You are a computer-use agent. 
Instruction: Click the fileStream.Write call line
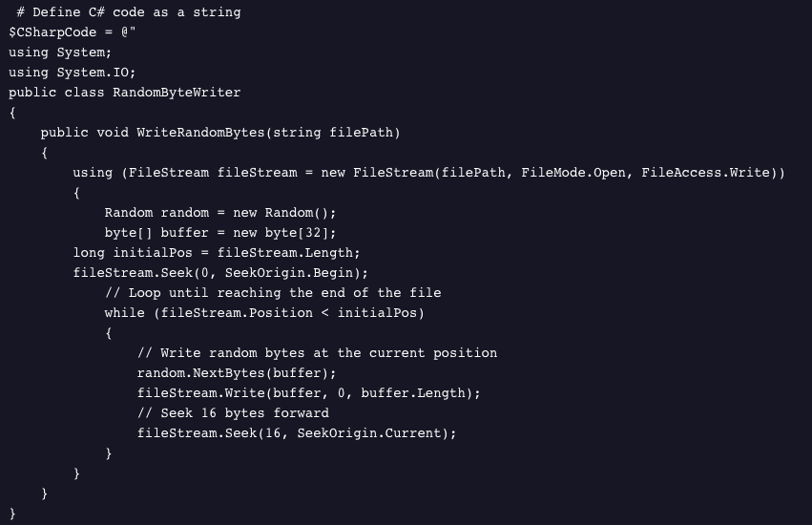click(308, 393)
